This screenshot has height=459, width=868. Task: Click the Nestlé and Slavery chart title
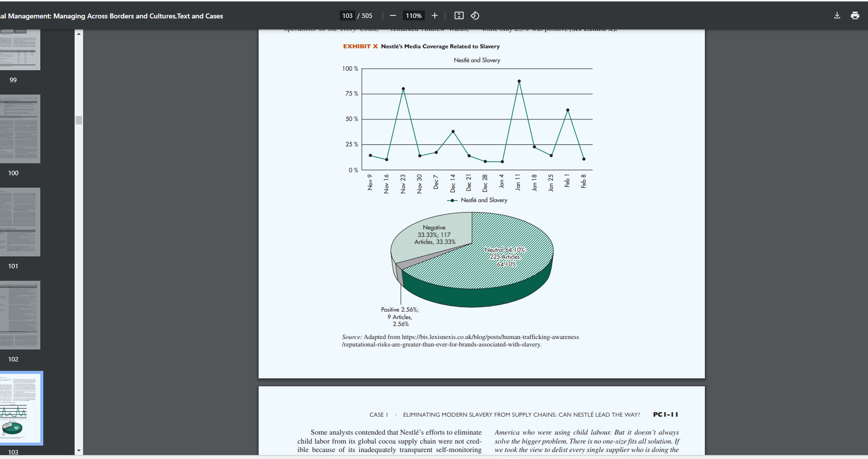(477, 60)
